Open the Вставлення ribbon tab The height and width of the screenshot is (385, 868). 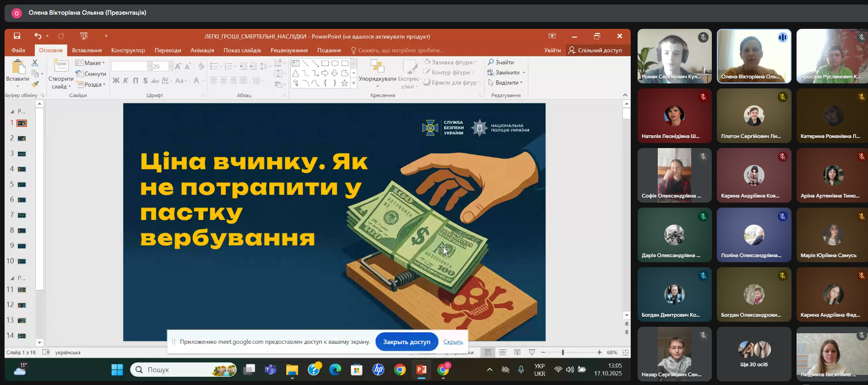pyautogui.click(x=87, y=50)
